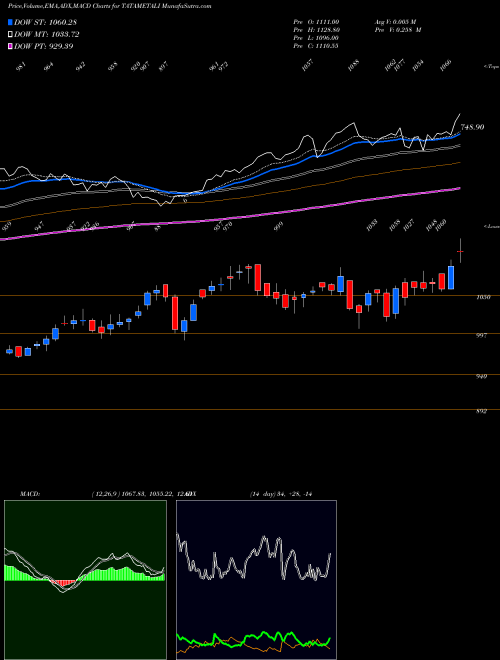The image size is (500, 660).
Task: Click the Pre O: 1111.00 value
Action: coord(316,22)
